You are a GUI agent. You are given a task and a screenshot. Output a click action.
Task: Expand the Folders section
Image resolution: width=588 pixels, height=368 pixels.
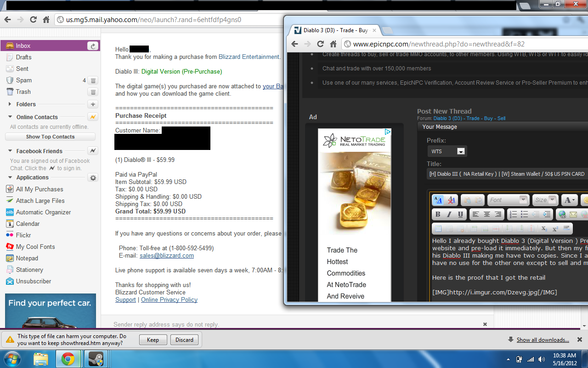tap(10, 104)
